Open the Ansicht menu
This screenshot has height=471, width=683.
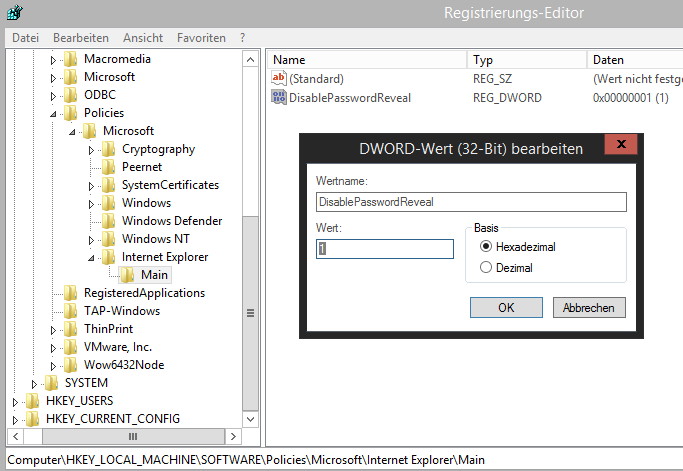tap(143, 38)
